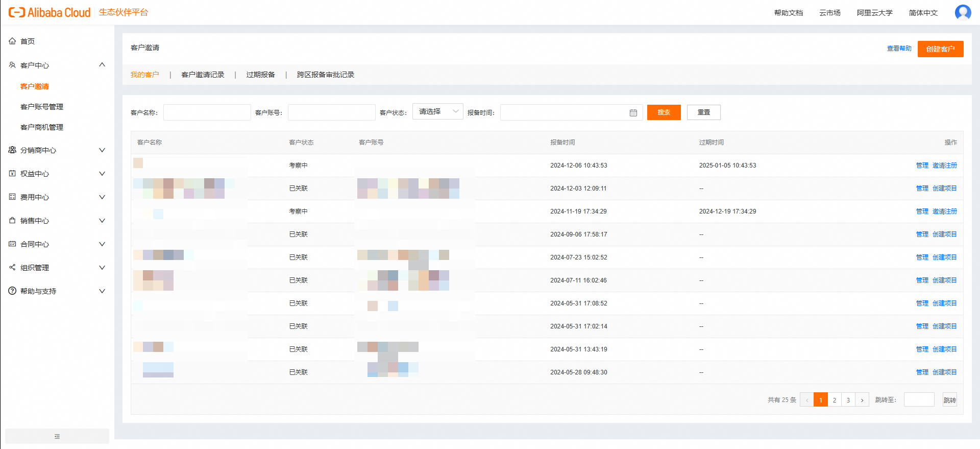Switch to the 客户邀请记录 tab

pos(203,75)
